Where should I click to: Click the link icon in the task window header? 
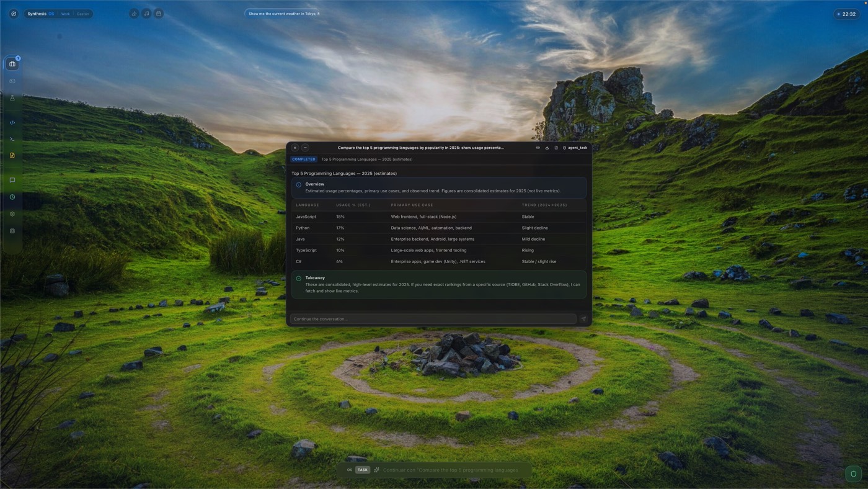tap(538, 148)
